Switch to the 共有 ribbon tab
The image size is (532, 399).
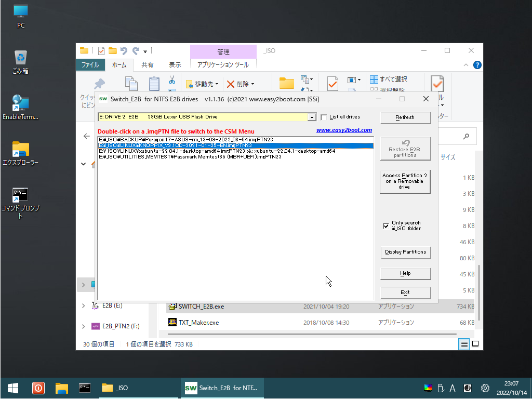tap(147, 65)
